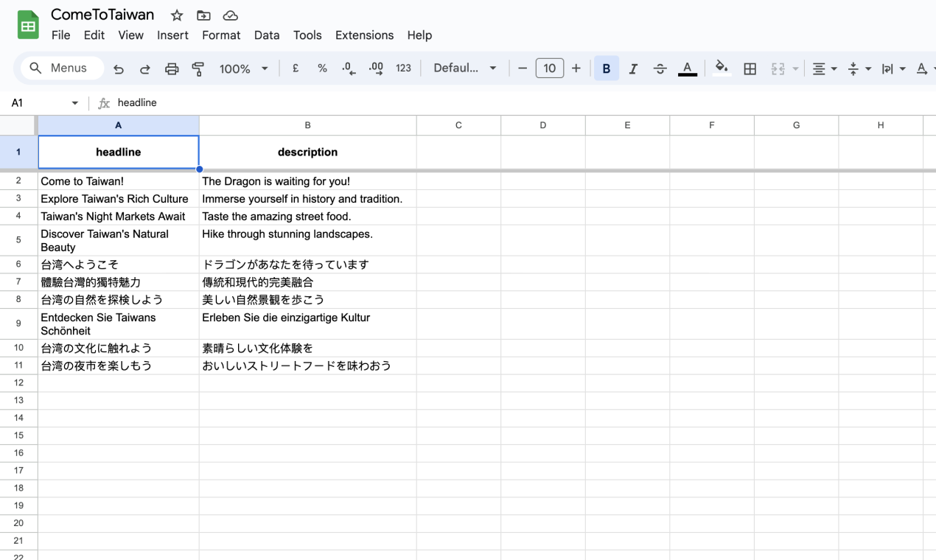The height and width of the screenshot is (560, 936).
Task: Click the select-all corner box
Action: point(18,125)
